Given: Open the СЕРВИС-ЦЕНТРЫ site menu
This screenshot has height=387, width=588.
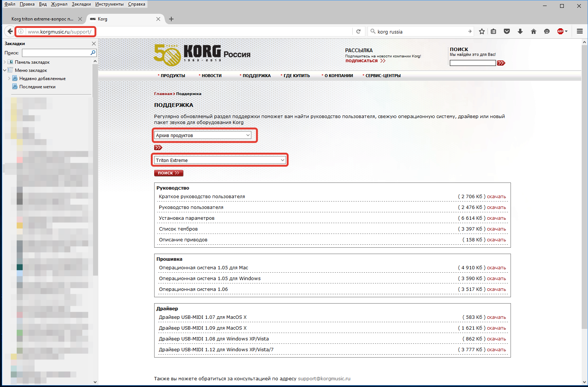Looking at the screenshot, I should click(383, 76).
